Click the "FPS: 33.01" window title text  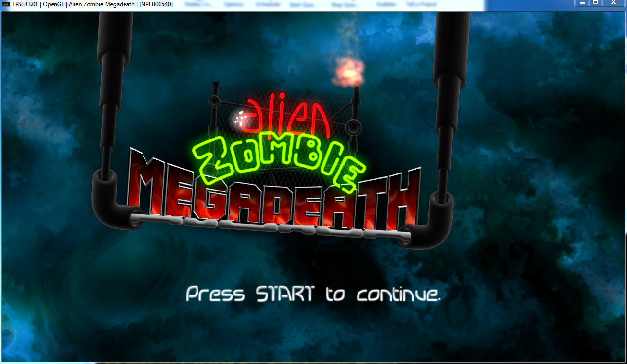click(26, 4)
